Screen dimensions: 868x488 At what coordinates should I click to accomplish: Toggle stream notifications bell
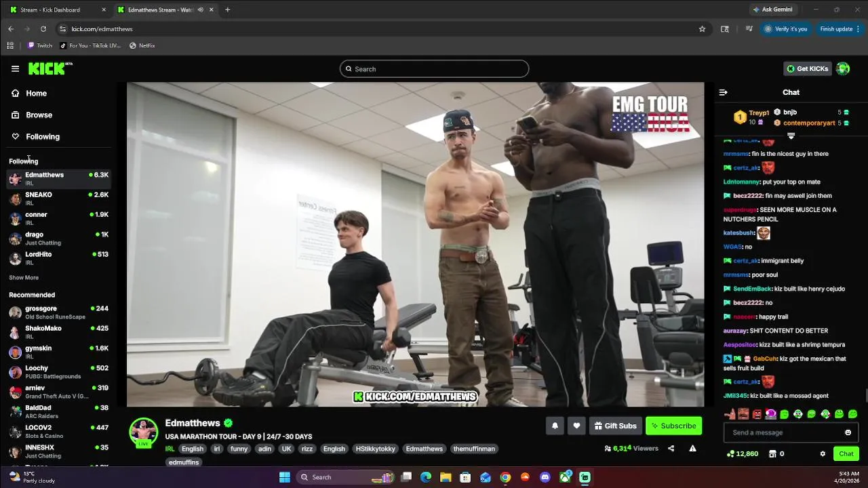[555, 426]
